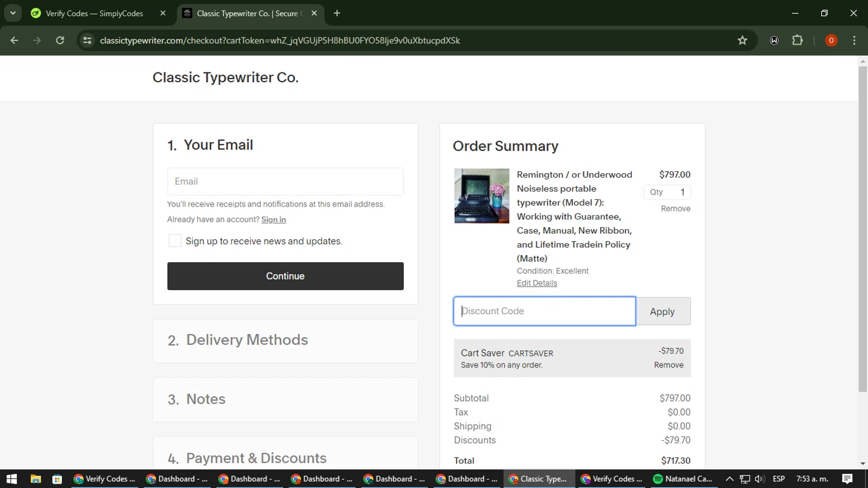Expand the Notes section

coord(285,399)
